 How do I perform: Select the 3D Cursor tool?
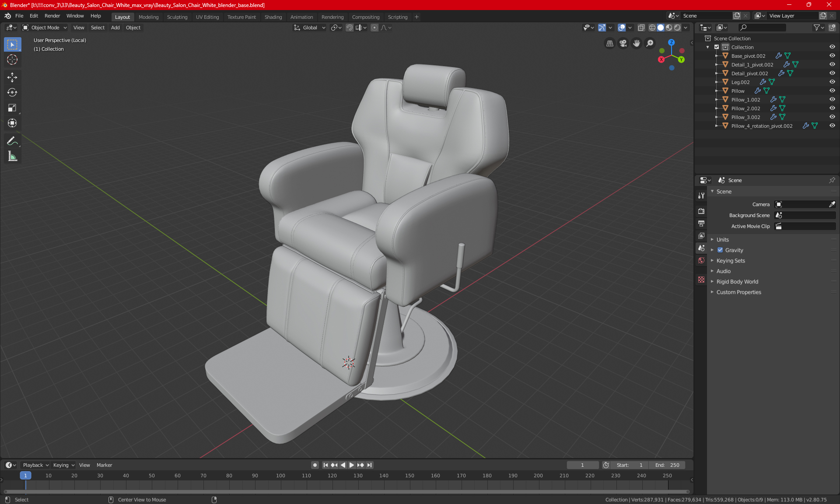(x=12, y=59)
